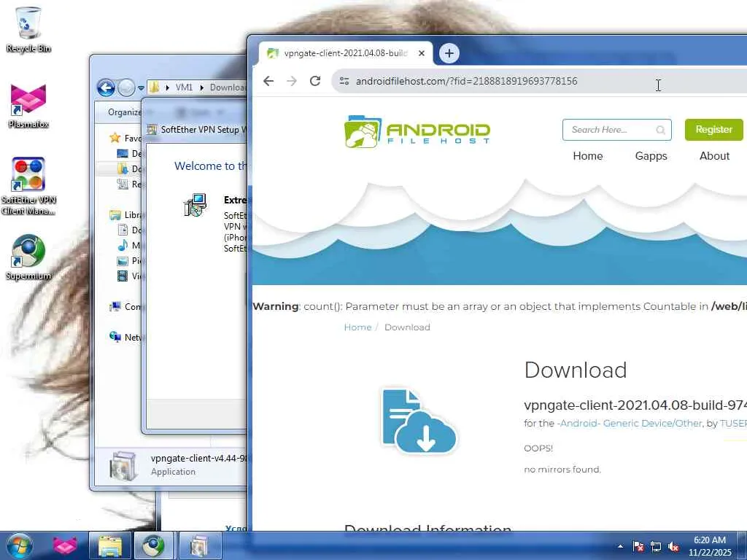The image size is (747, 560).
Task: Click the cloud download file icon
Action: [419, 421]
